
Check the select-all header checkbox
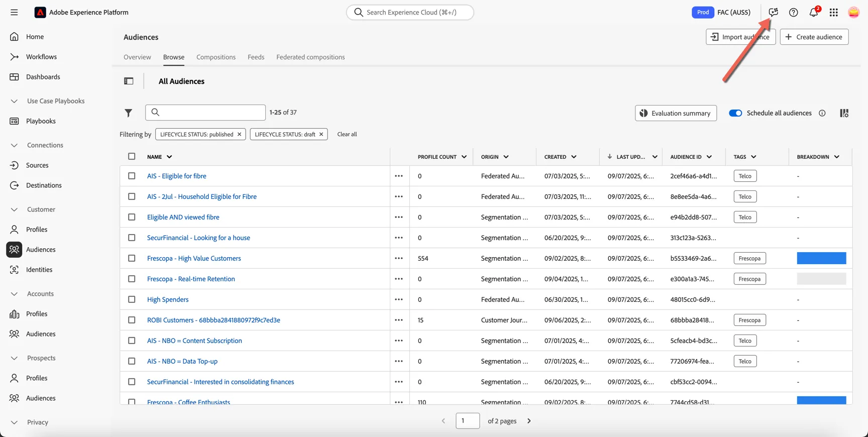132,156
